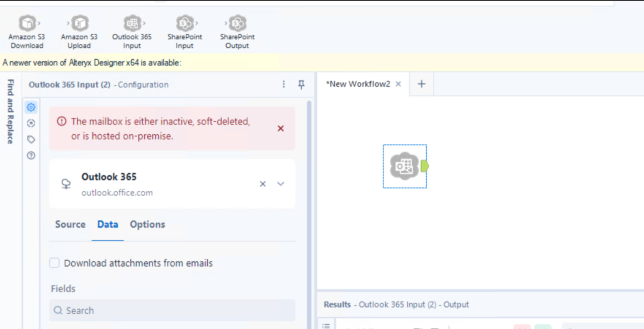The image size is (644, 329).
Task: Click the Fields search box
Action: tap(172, 310)
